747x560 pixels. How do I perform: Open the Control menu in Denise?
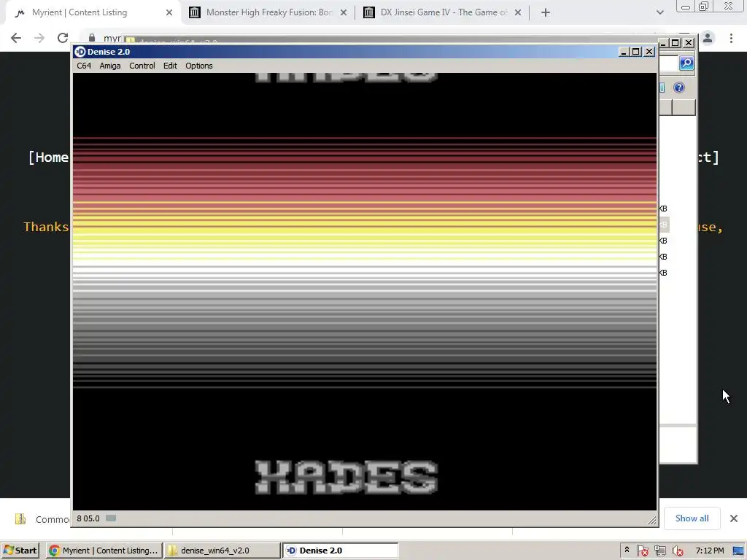click(x=142, y=66)
